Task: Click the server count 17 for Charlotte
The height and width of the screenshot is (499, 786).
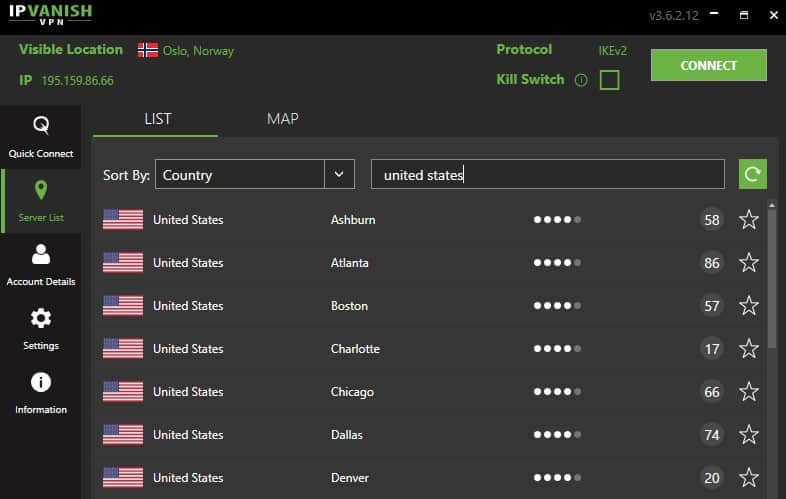Action: tap(711, 349)
